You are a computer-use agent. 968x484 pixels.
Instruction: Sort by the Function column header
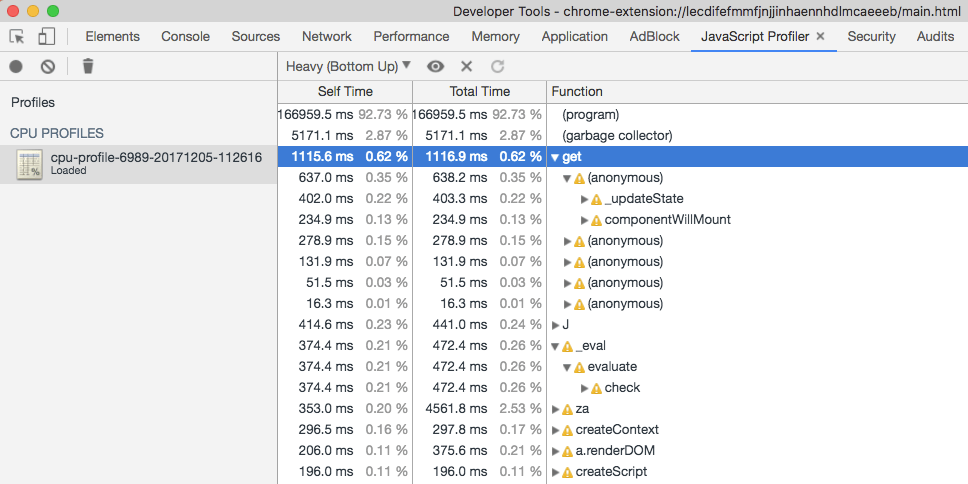point(757,91)
